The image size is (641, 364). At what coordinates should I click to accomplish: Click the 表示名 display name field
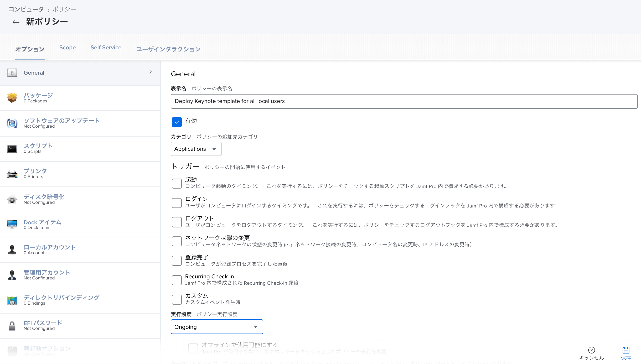click(x=404, y=101)
